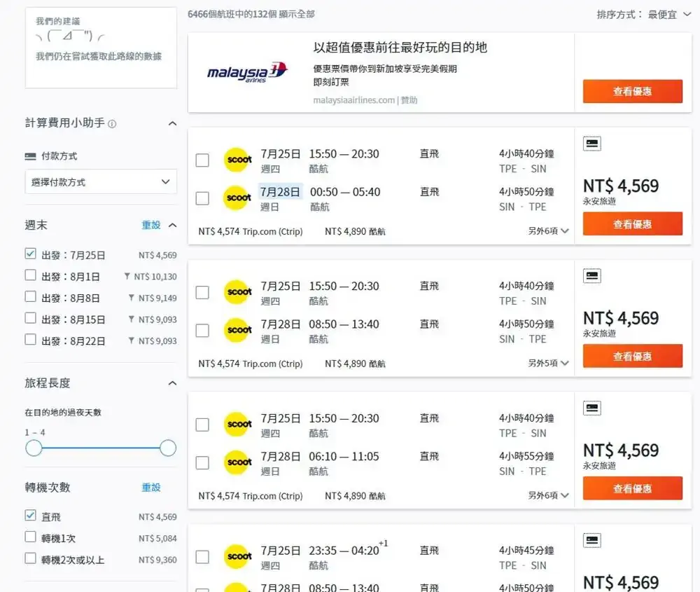This screenshot has height=592, width=700.
Task: Click 查看優惠 on Malaysia Airlines ad
Action: [x=633, y=92]
